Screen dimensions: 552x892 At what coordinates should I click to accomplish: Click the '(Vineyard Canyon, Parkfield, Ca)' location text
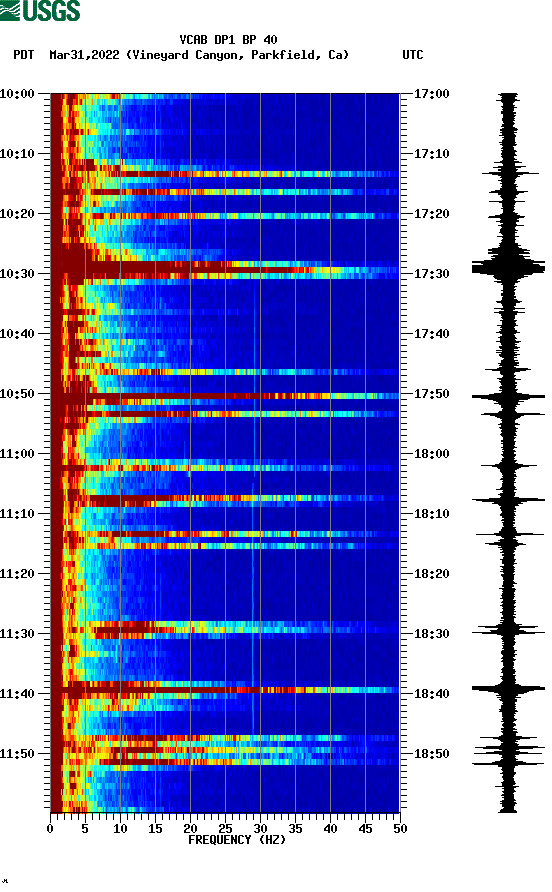[237, 55]
